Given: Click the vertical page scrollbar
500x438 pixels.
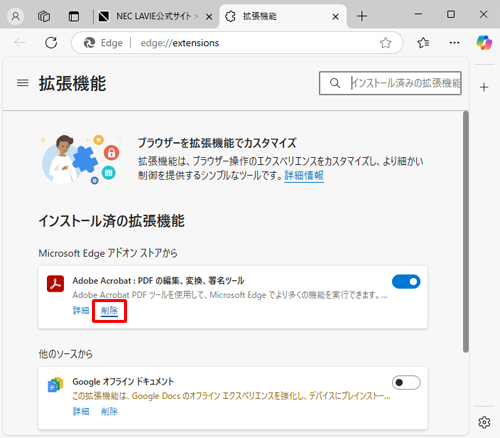Looking at the screenshot, I should [x=466, y=232].
